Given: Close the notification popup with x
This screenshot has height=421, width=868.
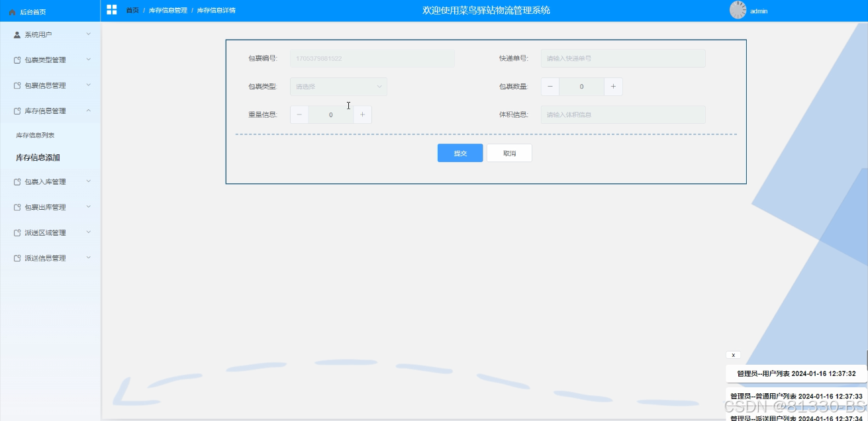Looking at the screenshot, I should coord(733,355).
